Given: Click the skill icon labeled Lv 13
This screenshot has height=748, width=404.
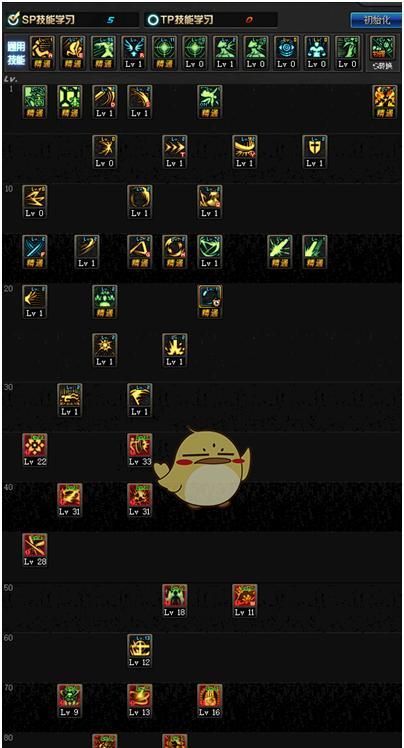Looking at the screenshot, I should (x=140, y=696).
